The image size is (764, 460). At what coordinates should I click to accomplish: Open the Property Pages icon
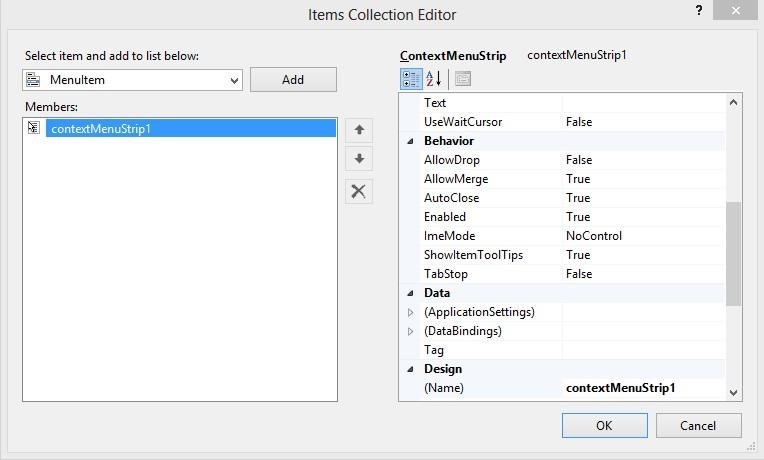tap(462, 79)
